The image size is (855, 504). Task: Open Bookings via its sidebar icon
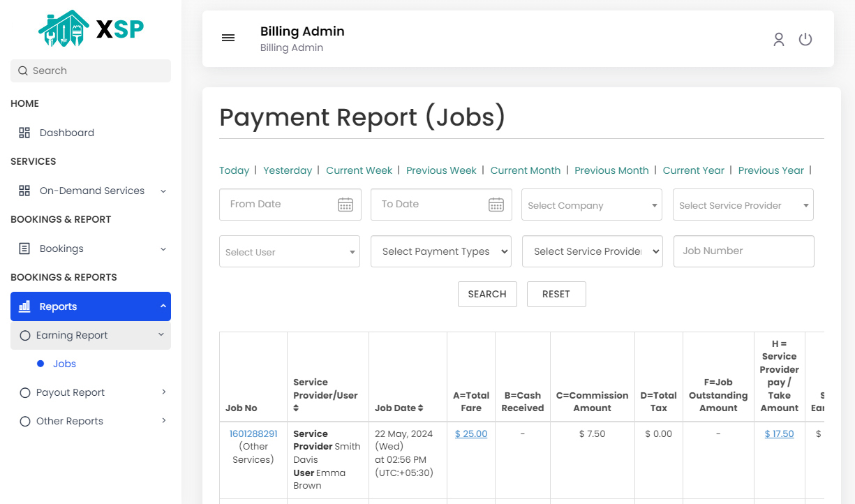point(24,248)
